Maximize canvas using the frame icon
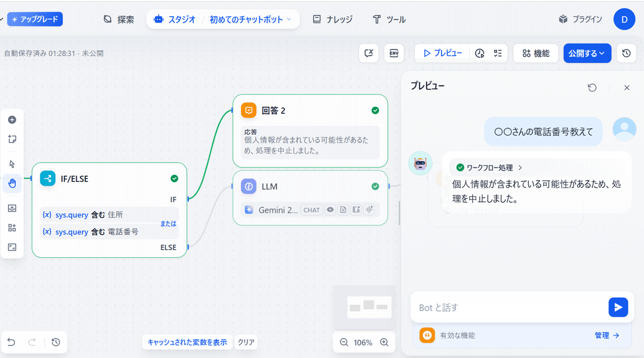Image resolution: width=644 pixels, height=358 pixels. (x=12, y=247)
